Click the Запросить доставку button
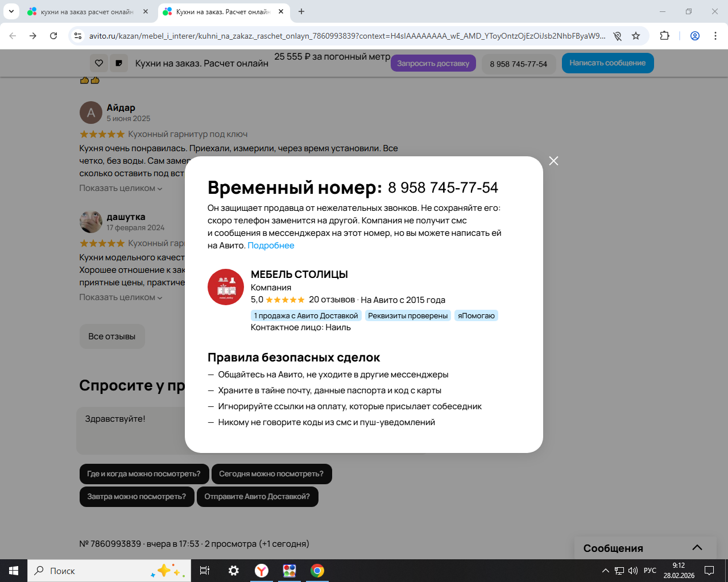This screenshot has width=728, height=582. tap(433, 63)
